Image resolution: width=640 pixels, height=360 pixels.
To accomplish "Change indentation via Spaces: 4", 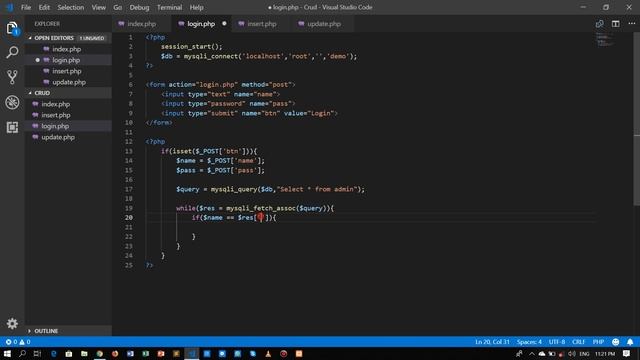I will 529,342.
